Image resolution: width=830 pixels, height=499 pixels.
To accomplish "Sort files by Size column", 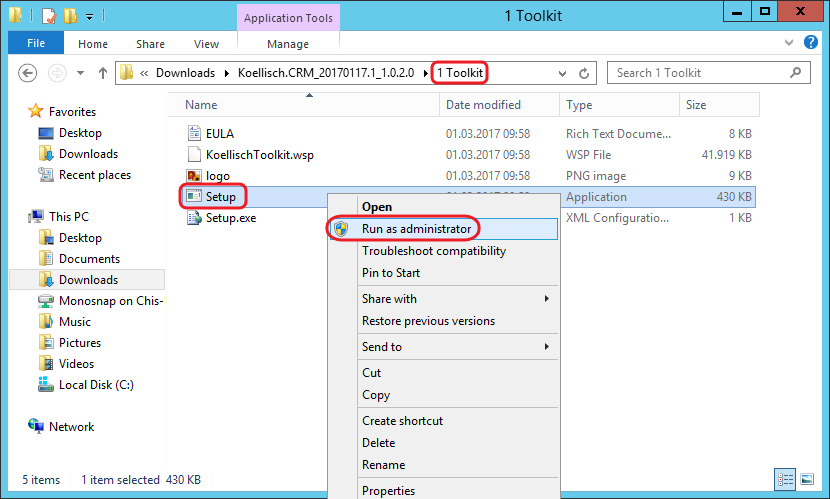I will [x=719, y=105].
